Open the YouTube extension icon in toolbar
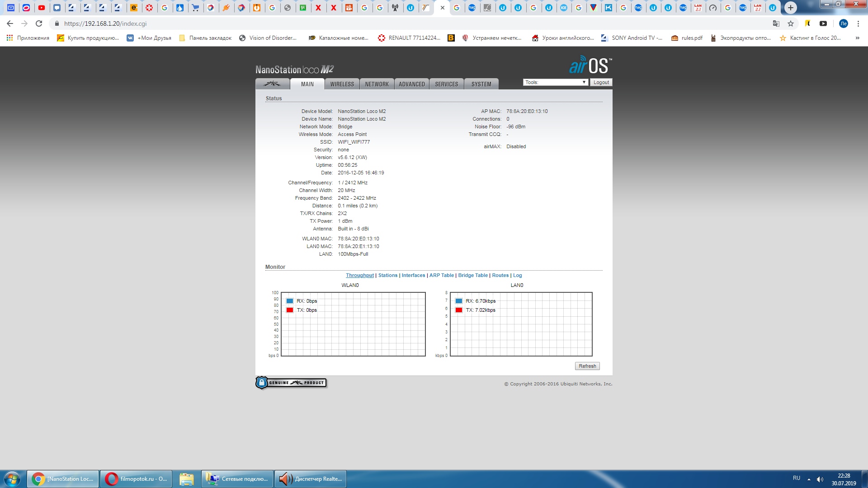 [x=823, y=23]
